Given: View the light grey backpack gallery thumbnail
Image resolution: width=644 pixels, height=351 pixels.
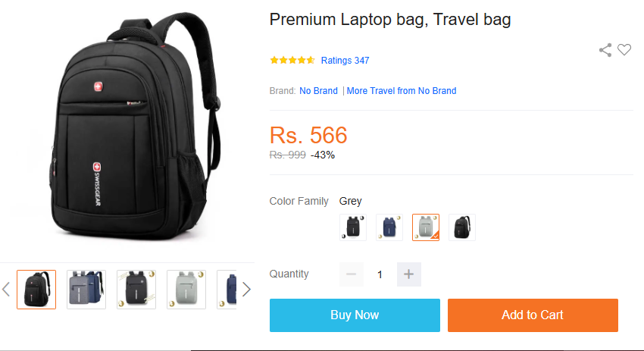Looking at the screenshot, I should coord(186,290).
